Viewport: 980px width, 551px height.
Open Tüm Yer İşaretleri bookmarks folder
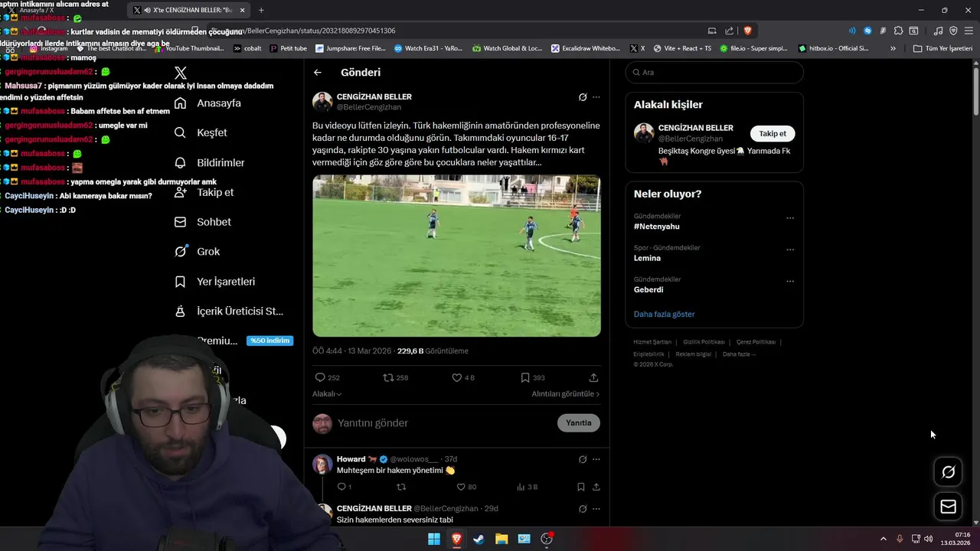point(942,48)
